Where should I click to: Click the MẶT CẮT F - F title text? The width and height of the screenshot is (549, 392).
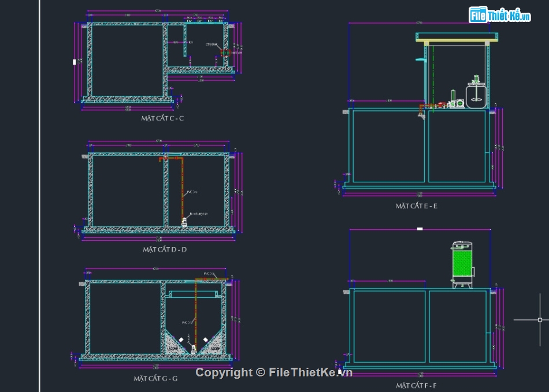click(417, 385)
